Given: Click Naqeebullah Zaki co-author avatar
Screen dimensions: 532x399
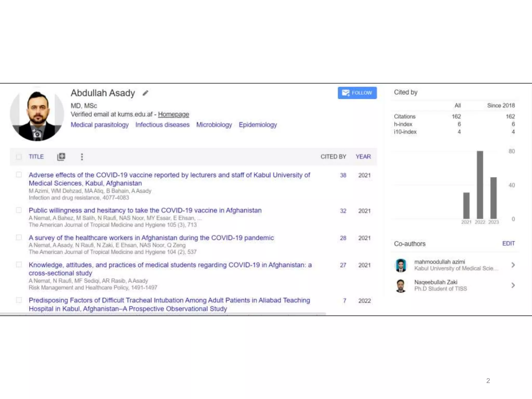Looking at the screenshot, I should pyautogui.click(x=401, y=285).
